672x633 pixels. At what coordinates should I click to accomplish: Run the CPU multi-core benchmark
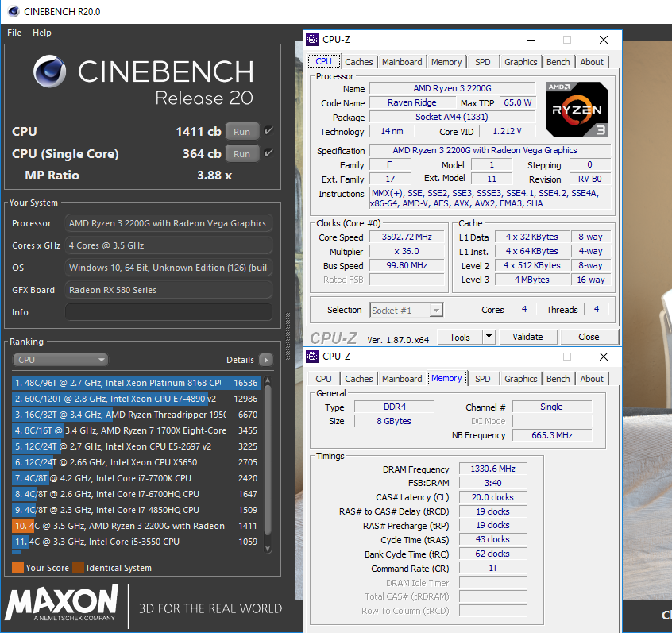coord(242,132)
